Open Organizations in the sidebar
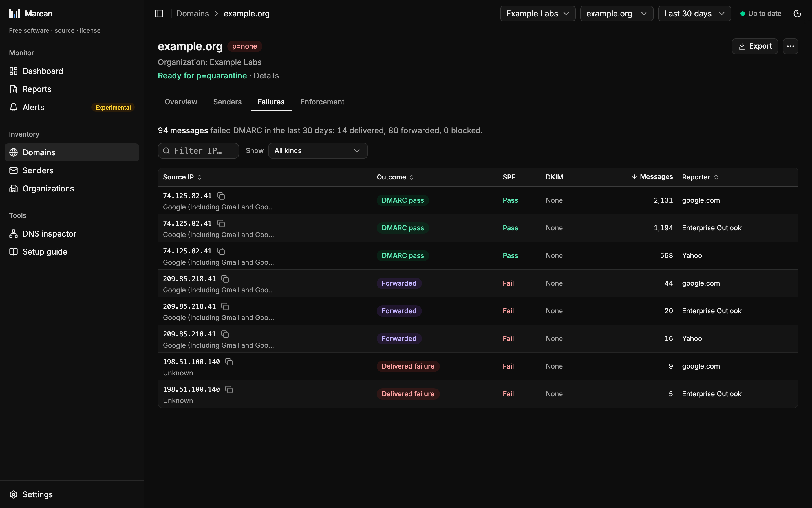Image resolution: width=812 pixels, height=508 pixels. (72, 189)
